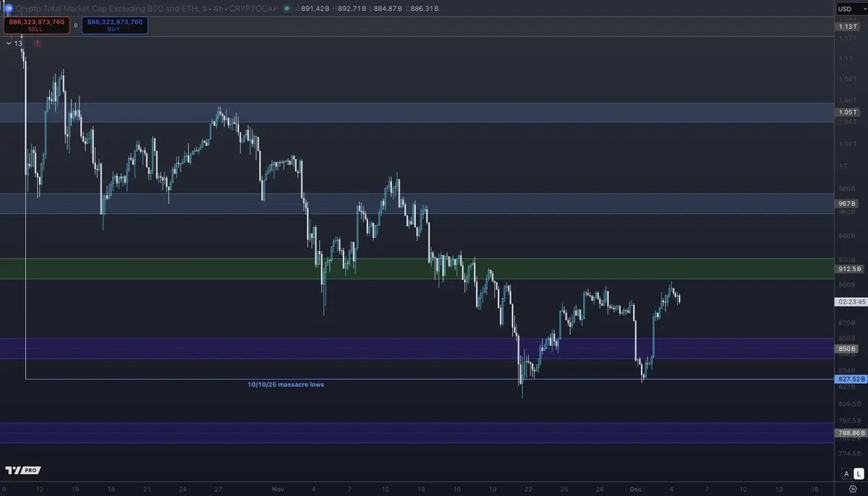Click the CRYPTOCAP symbol logo icon
Viewport: 868px width, 496px height.
click(9, 8)
